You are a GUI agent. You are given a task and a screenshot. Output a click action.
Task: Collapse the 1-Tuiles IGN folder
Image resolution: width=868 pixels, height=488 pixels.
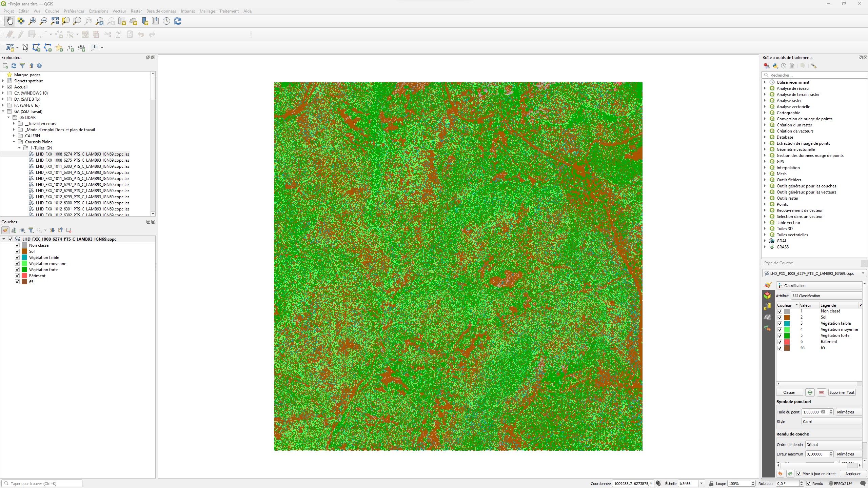tap(19, 148)
